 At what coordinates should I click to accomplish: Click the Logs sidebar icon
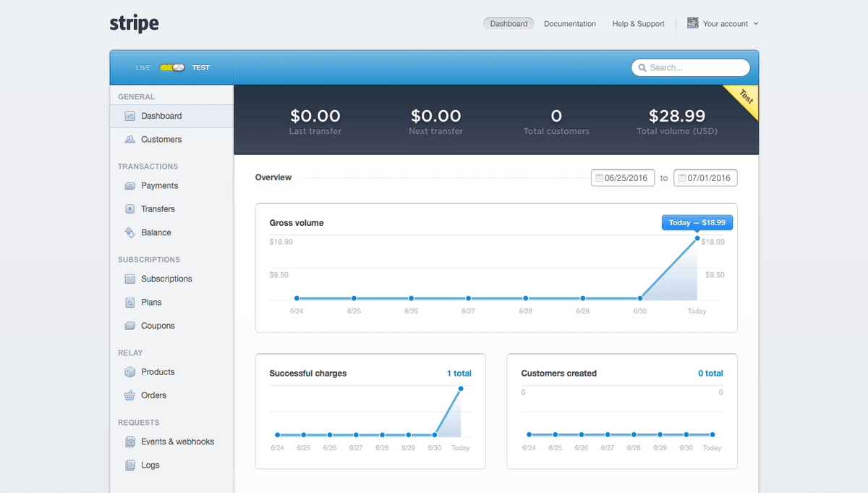tap(130, 465)
